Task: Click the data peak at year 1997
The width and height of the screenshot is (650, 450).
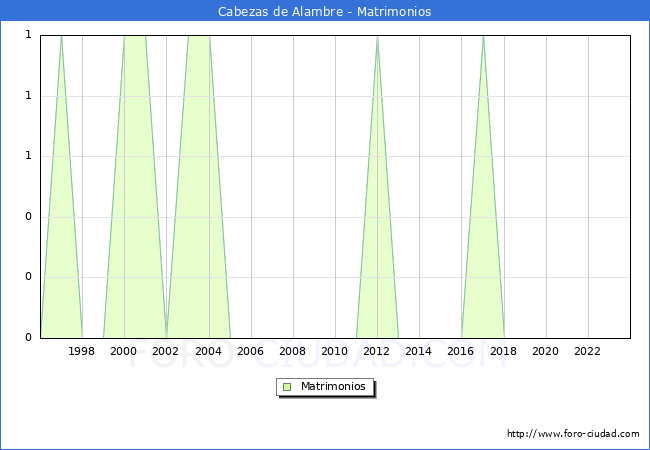Action: tap(61, 37)
